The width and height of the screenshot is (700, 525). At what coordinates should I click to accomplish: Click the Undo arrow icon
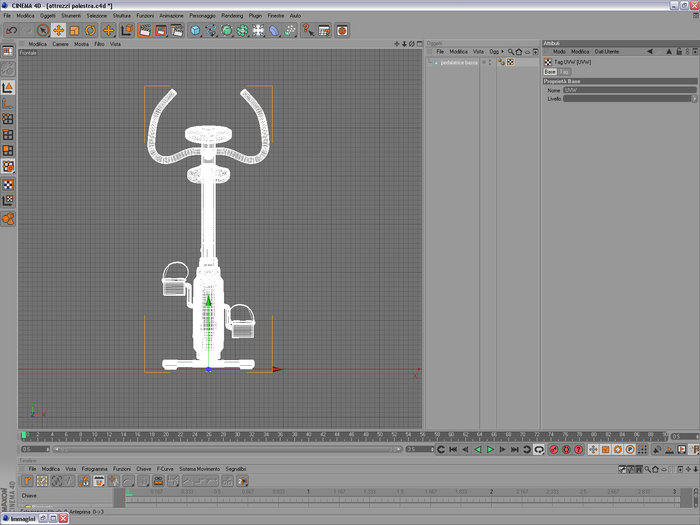[x=12, y=30]
